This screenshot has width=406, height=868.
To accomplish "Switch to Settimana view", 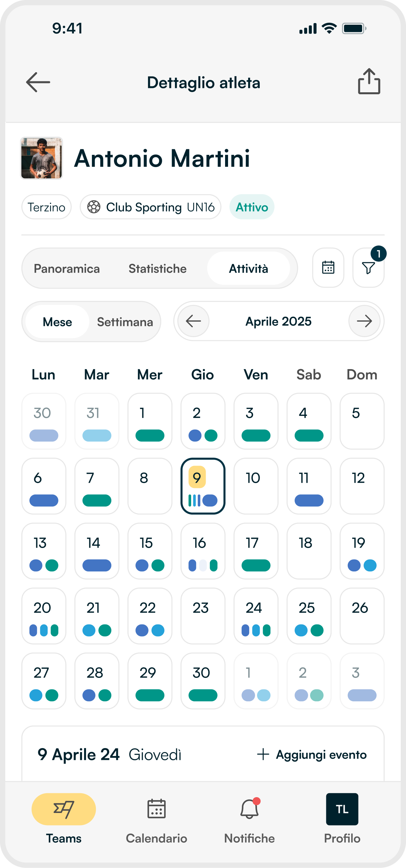I will tap(125, 322).
